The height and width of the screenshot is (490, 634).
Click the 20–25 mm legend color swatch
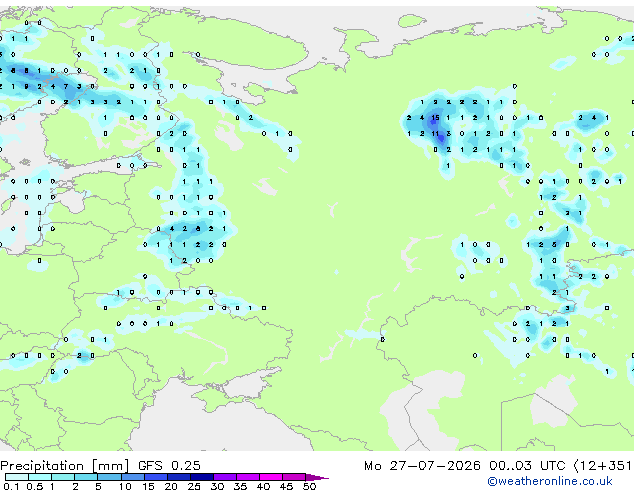pos(178,477)
